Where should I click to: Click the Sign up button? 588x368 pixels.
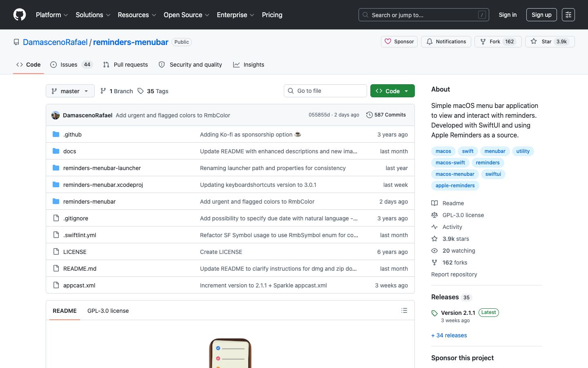click(541, 15)
